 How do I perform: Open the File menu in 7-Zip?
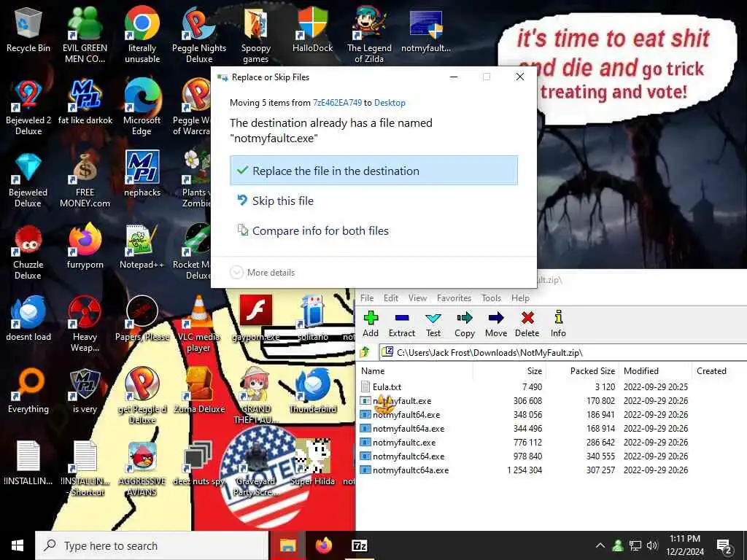(x=367, y=298)
